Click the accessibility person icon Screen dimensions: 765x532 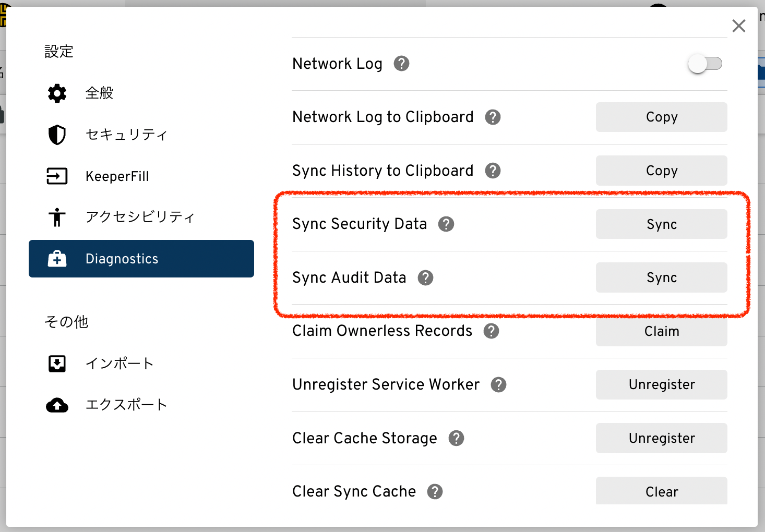57,217
